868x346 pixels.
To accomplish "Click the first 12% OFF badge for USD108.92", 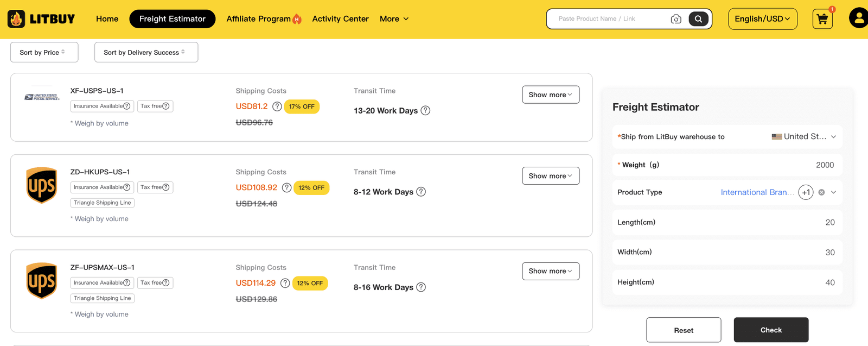I will (311, 188).
